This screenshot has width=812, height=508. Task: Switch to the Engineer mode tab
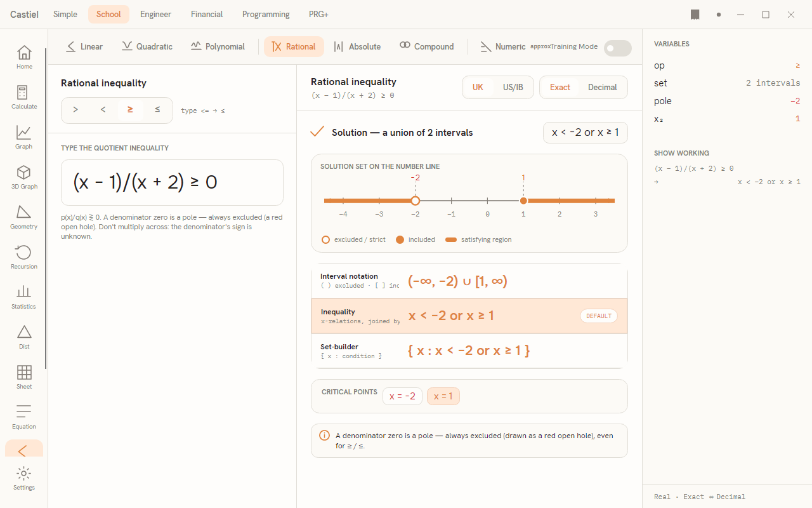tap(156, 14)
